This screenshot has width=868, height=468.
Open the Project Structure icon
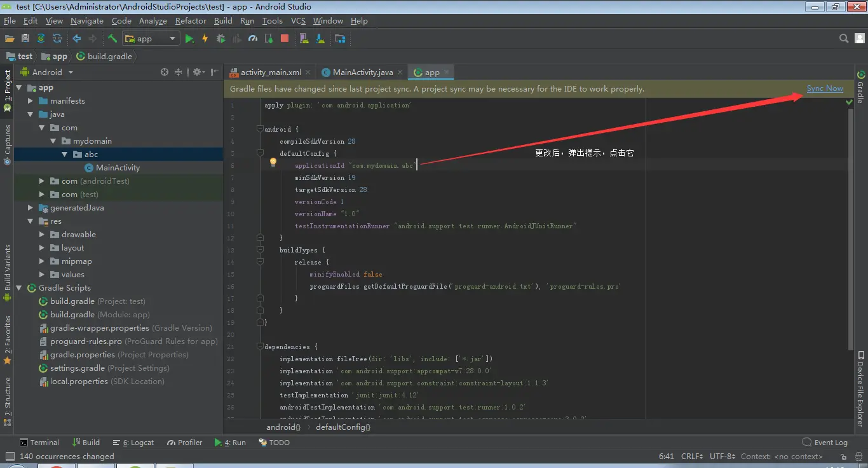click(x=340, y=39)
